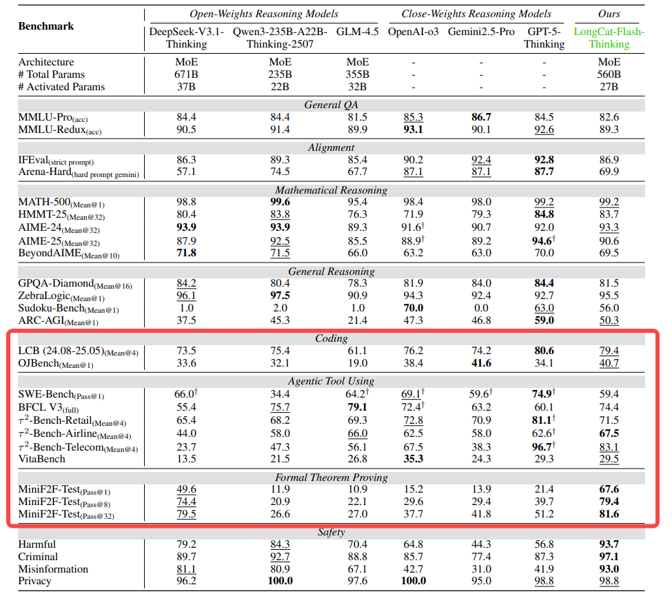672x616 pixels.
Task: Click the 'General QA' section heading
Action: point(332,105)
